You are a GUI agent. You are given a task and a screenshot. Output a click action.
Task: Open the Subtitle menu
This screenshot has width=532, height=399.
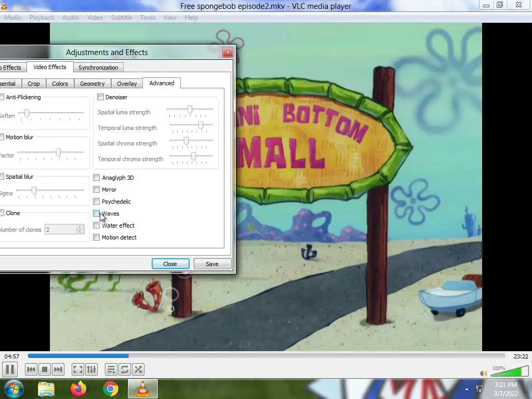coord(122,18)
